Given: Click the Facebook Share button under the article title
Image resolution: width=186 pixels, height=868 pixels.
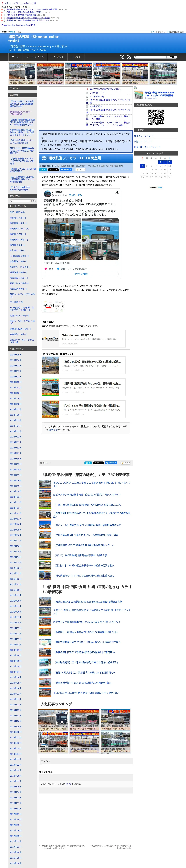Looking at the screenshot, I should click(x=66, y=170).
